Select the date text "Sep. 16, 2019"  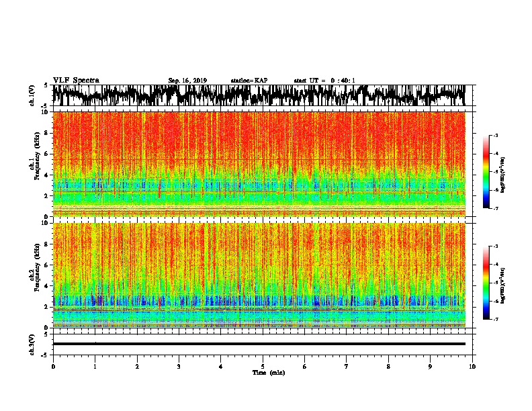coord(187,81)
